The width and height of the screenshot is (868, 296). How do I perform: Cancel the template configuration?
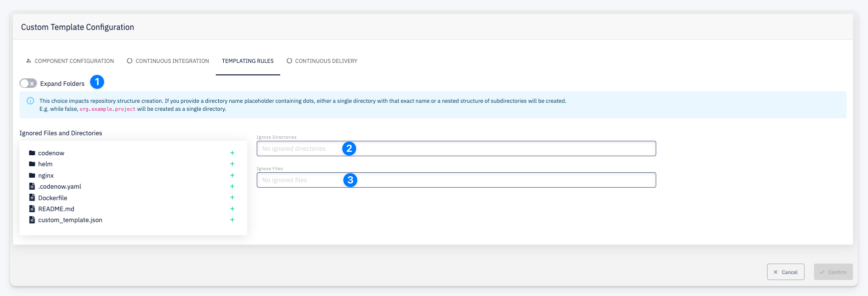(786, 272)
